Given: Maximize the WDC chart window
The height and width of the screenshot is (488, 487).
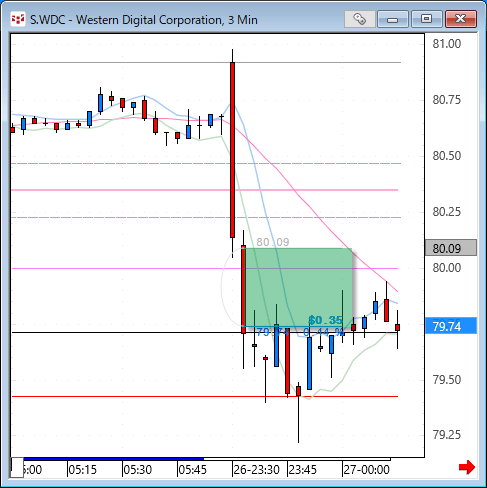Looking at the screenshot, I should tap(426, 19).
